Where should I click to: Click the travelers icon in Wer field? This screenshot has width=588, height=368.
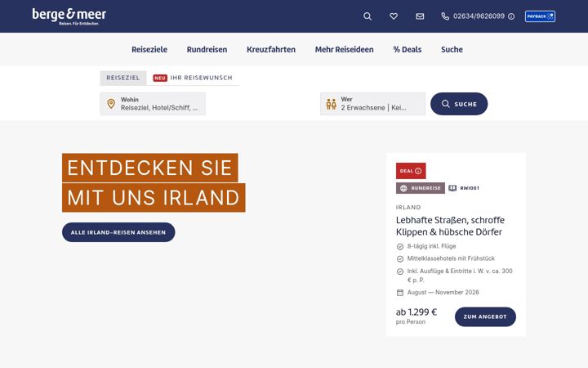(x=331, y=104)
